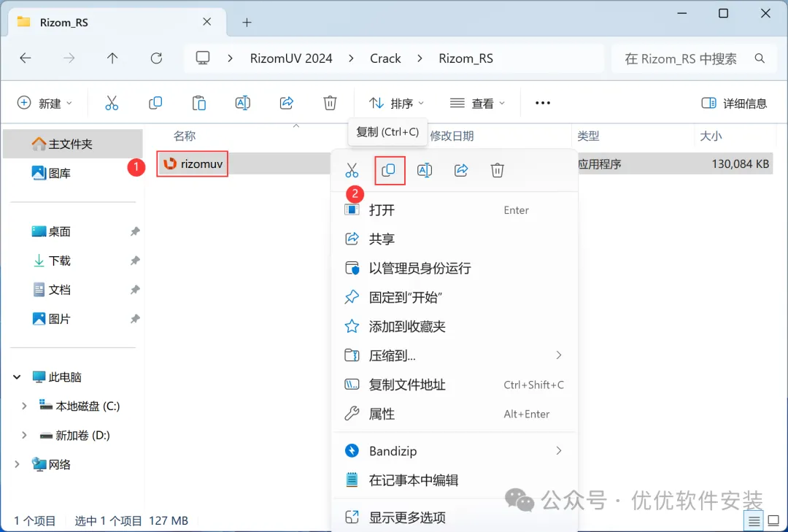Expand the 压缩到... submenu arrow
The height and width of the screenshot is (532, 788).
coord(558,355)
